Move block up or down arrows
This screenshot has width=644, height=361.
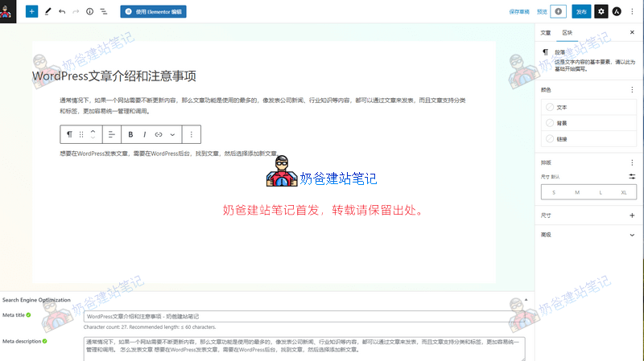tap(93, 134)
